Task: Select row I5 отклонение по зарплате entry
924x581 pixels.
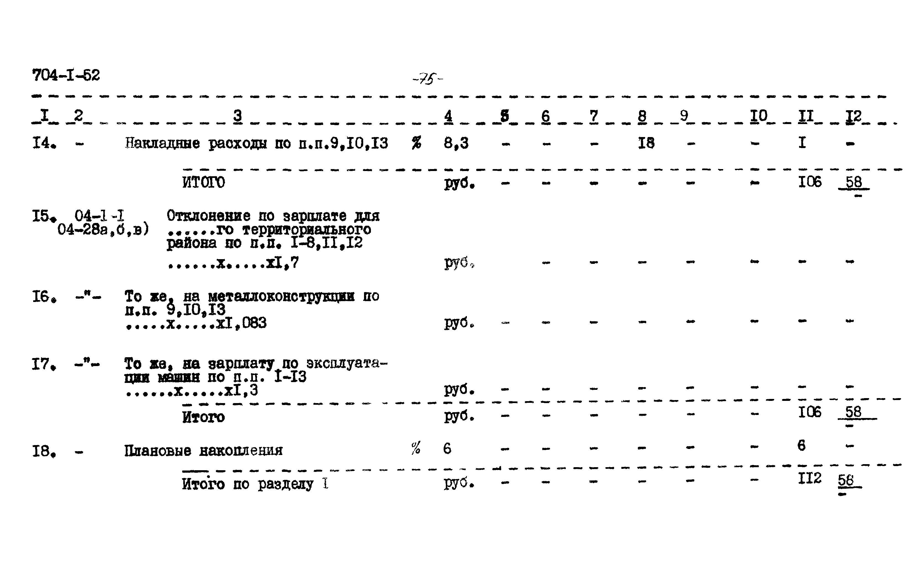Action: (268, 228)
